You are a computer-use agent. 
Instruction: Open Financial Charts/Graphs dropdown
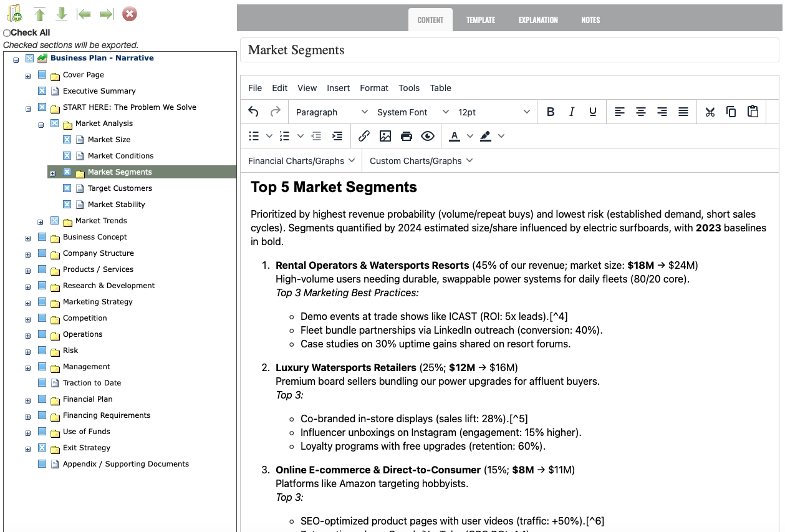(302, 161)
